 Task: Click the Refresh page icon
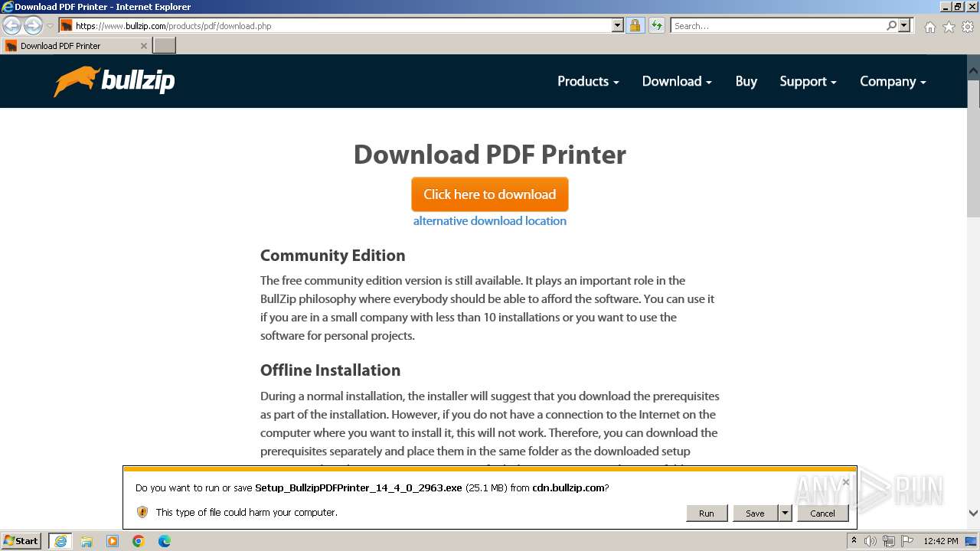coord(656,25)
